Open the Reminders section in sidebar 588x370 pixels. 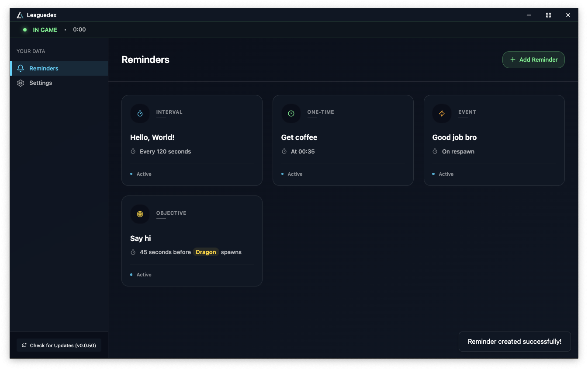click(59, 68)
